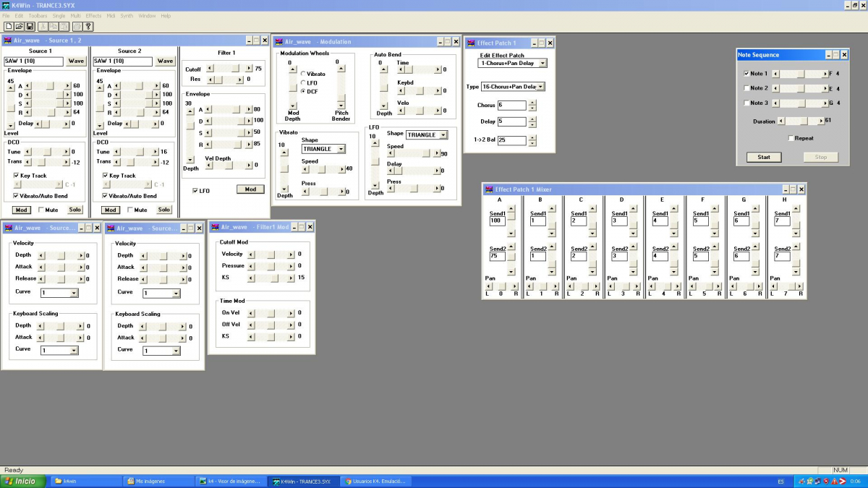Click Source 2 Solo button
Viewport: 868px width, 488px height.
(164, 210)
